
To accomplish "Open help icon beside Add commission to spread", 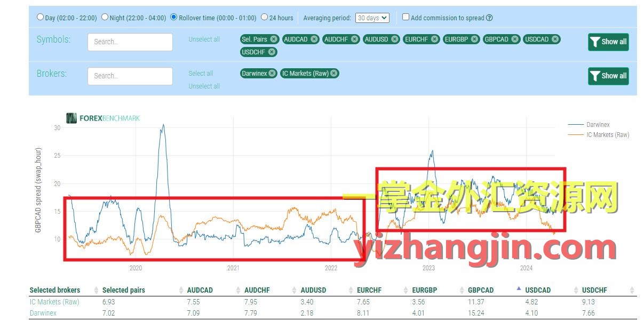I will click(489, 18).
